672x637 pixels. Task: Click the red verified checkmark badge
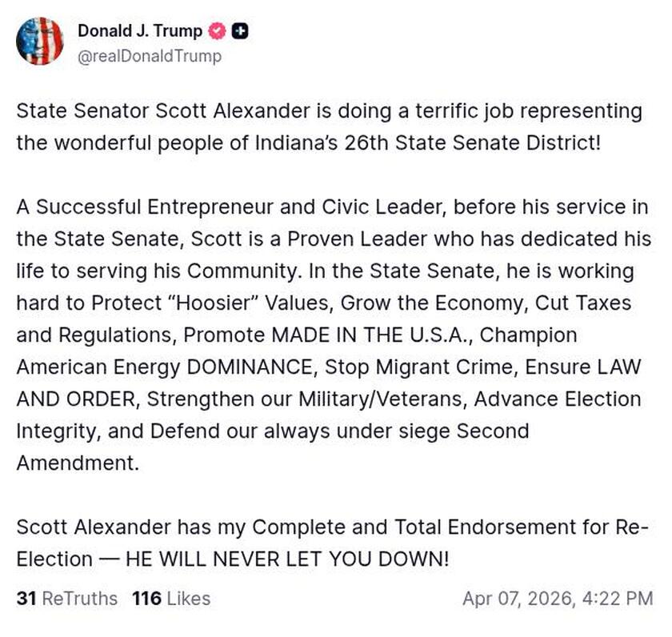[217, 31]
